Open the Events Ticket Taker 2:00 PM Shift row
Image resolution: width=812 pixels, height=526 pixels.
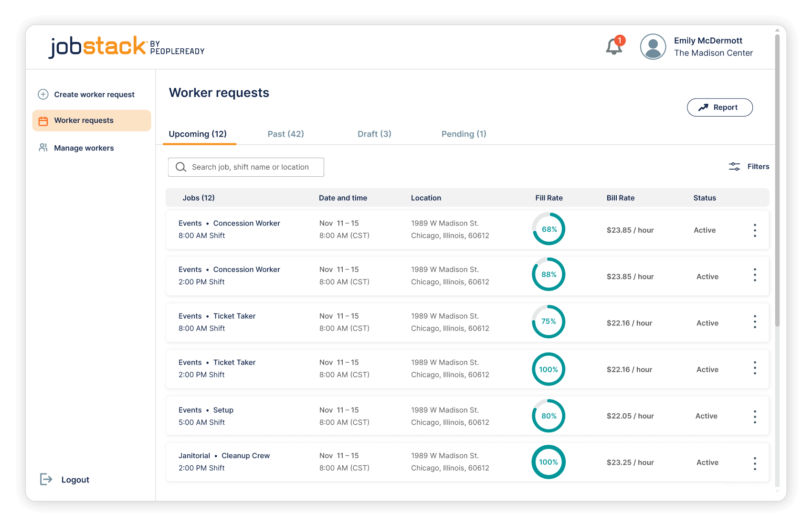click(467, 368)
